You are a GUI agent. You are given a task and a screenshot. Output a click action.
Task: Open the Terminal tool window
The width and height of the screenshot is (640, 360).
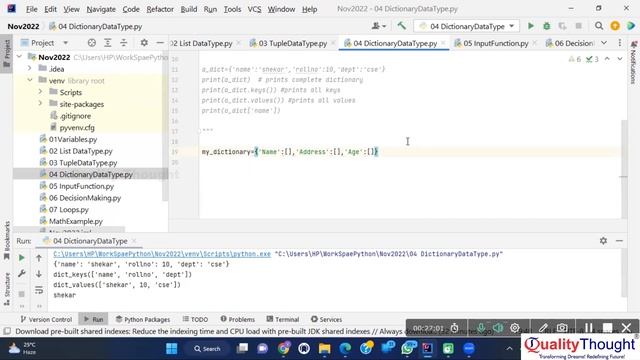tap(282, 319)
